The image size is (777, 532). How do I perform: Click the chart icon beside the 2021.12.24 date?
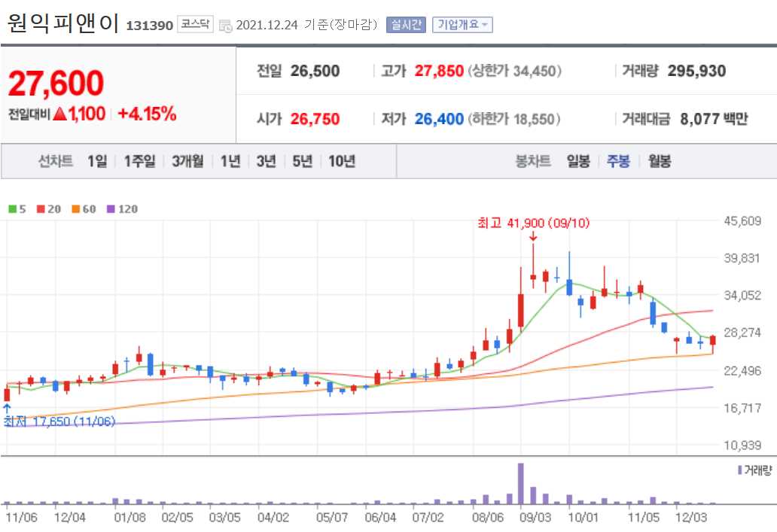coord(226,25)
